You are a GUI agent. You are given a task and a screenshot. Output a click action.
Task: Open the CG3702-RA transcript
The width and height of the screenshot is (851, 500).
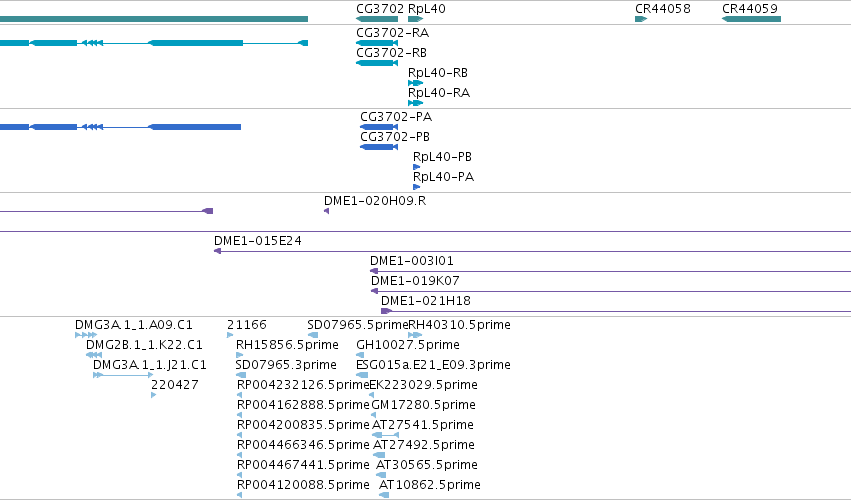point(377,43)
